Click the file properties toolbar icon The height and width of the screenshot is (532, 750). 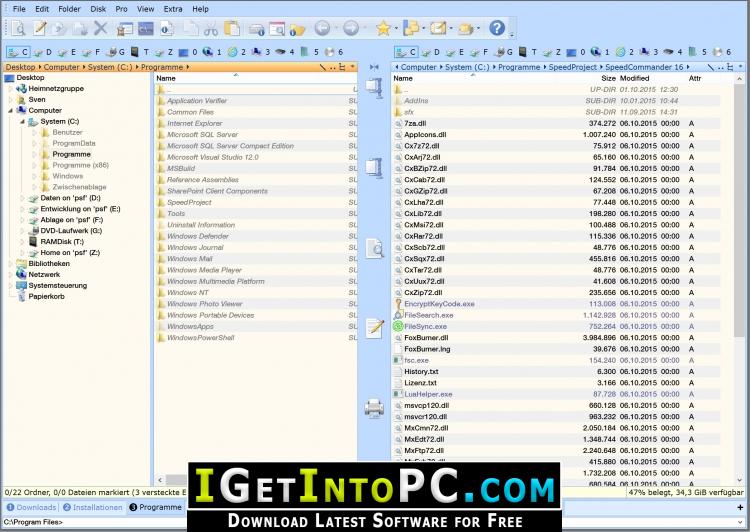coord(167,29)
